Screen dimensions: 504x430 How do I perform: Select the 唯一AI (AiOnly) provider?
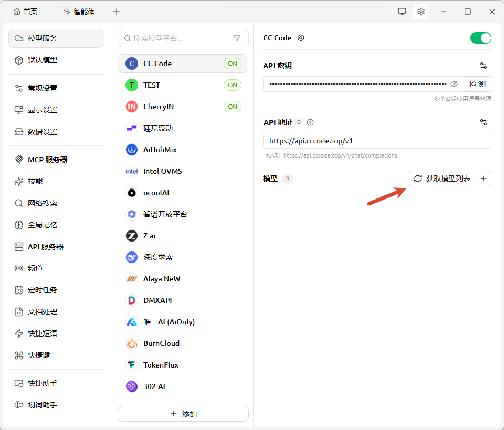pyautogui.click(x=183, y=322)
